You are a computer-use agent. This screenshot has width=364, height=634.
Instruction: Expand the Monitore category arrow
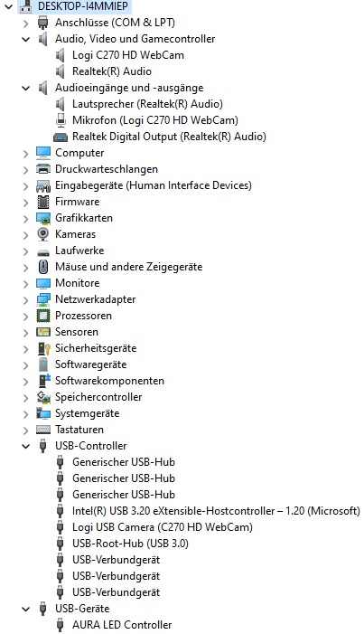tap(26, 283)
